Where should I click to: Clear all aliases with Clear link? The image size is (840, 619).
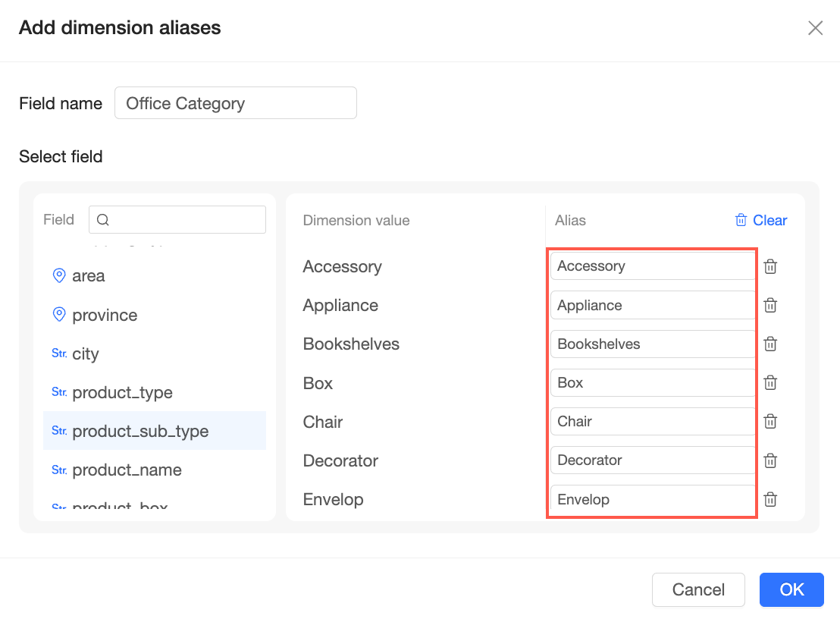(761, 220)
